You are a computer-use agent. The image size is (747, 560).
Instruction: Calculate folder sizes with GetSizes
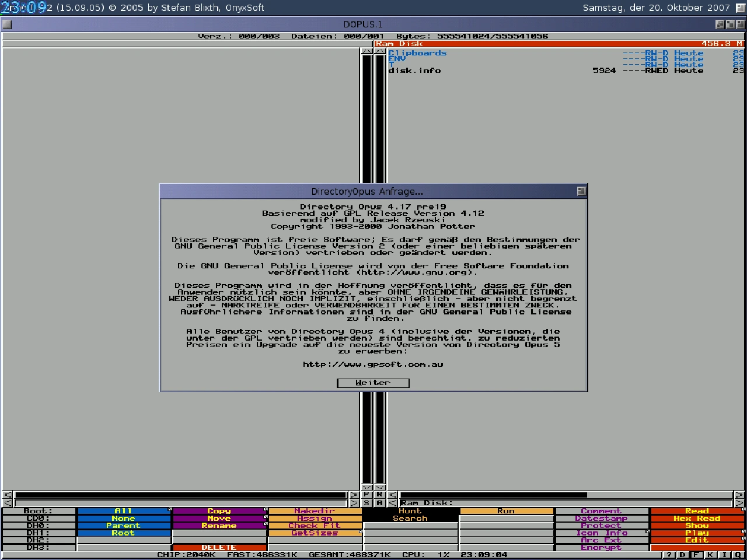point(315,533)
